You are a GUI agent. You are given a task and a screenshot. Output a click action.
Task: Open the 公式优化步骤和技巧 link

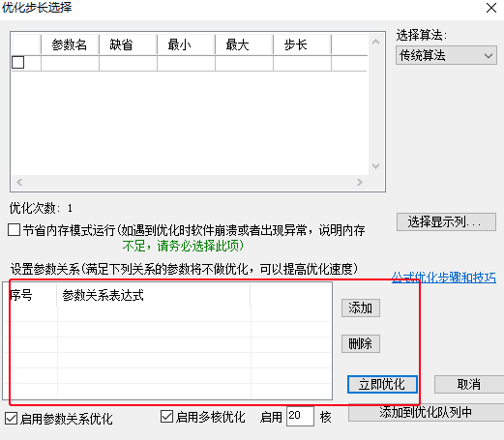(x=444, y=278)
